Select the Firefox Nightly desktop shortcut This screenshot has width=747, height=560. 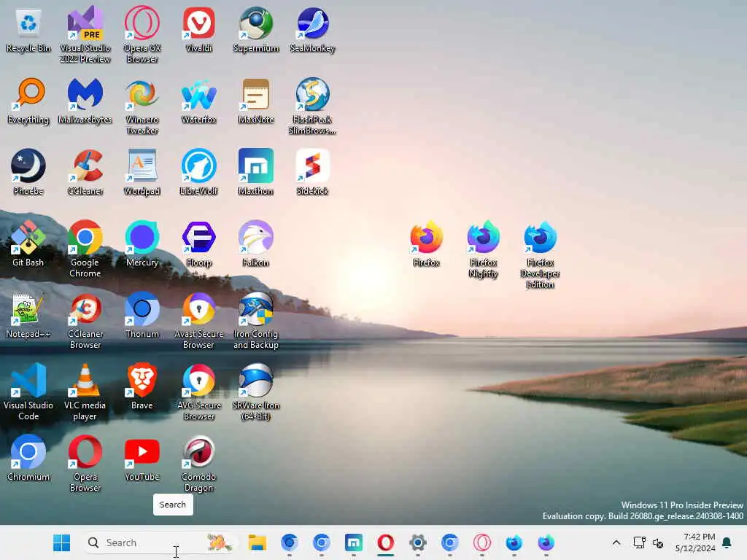pyautogui.click(x=483, y=249)
